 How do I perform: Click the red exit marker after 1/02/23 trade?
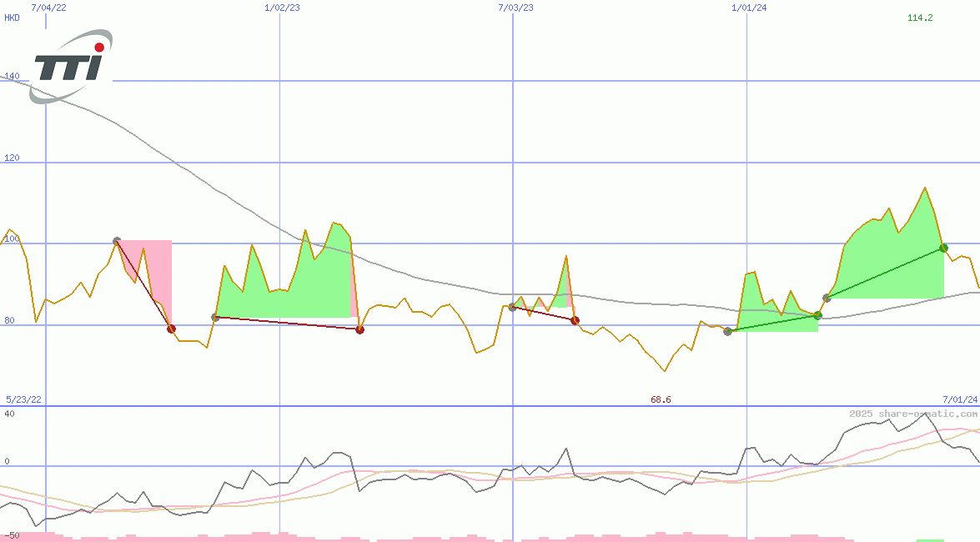[x=360, y=330]
